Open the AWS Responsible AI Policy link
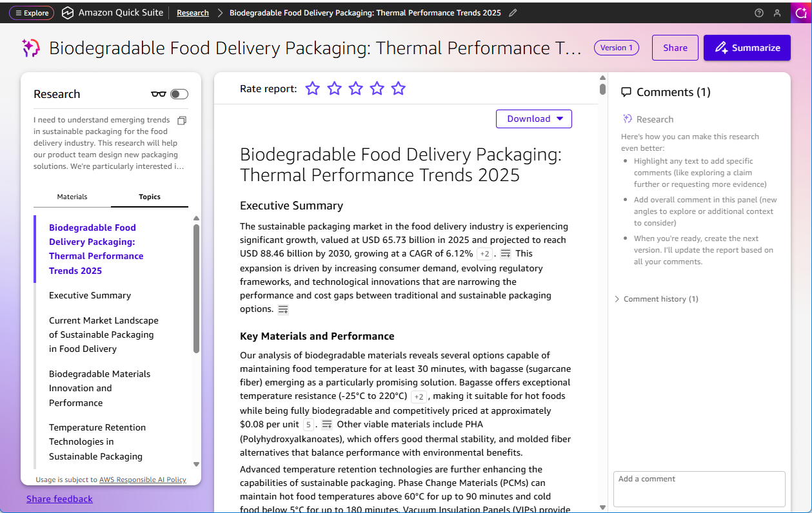The width and height of the screenshot is (812, 513). pyautogui.click(x=143, y=479)
